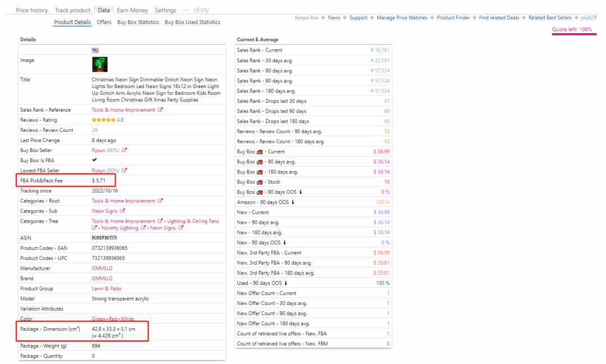Viewport: 606px width, 364px height.
Task: Select the EAN code 0732139936065
Action: pyautogui.click(x=109, y=248)
